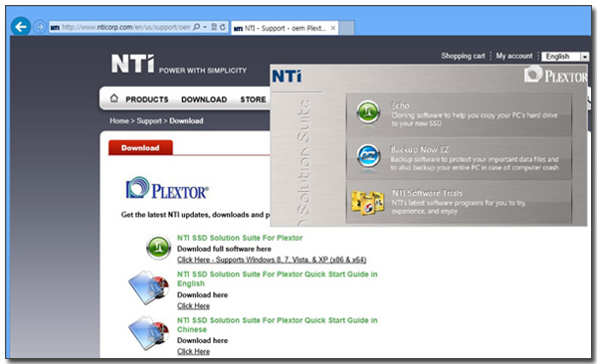Click the refresh icon in address bar

(223, 27)
